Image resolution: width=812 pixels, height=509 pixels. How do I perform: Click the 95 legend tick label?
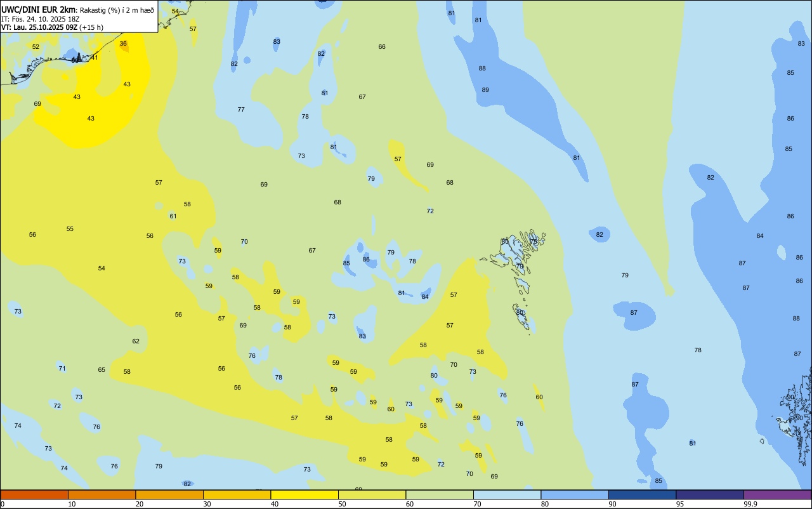click(679, 504)
